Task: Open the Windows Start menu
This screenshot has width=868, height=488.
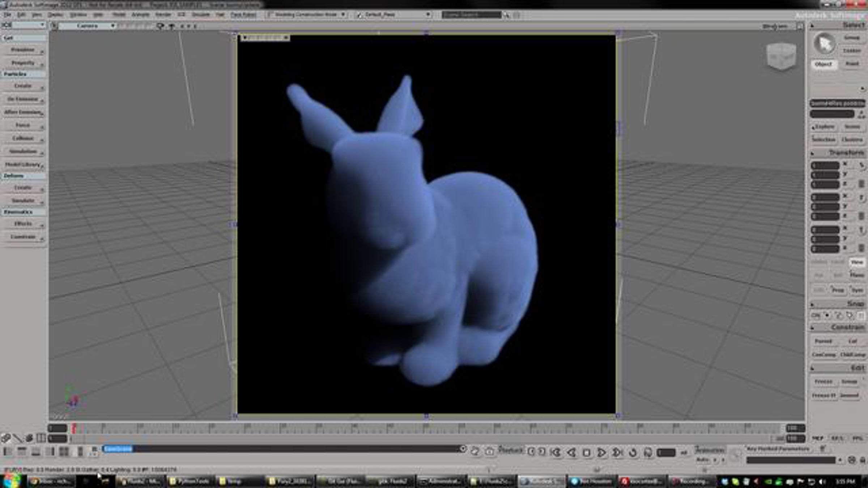Action: pos(12,481)
